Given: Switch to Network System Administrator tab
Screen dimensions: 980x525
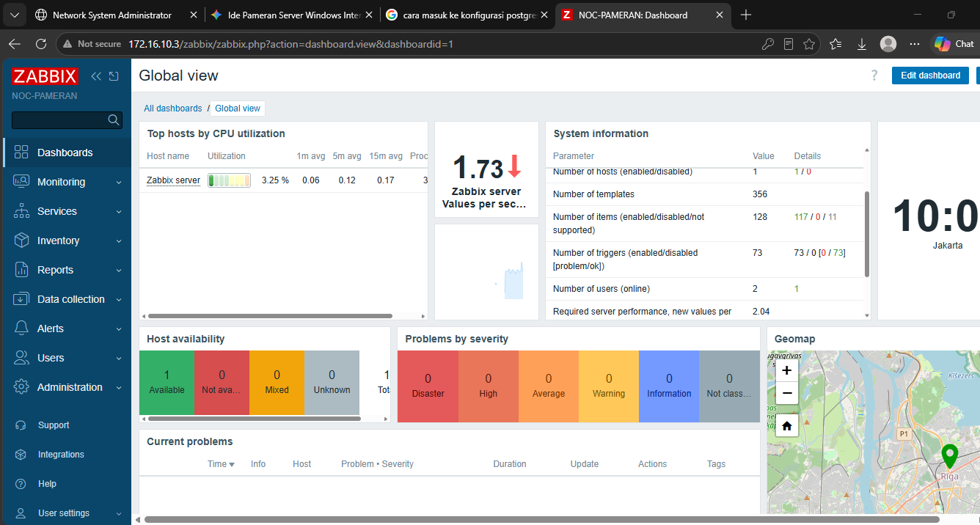Looking at the screenshot, I should (111, 15).
